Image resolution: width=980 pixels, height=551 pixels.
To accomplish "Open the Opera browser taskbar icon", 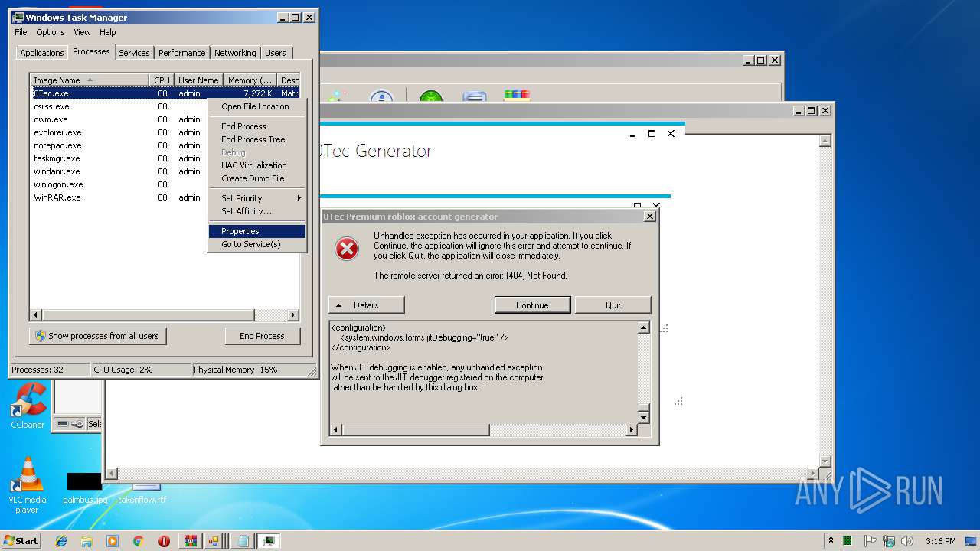I will (164, 541).
